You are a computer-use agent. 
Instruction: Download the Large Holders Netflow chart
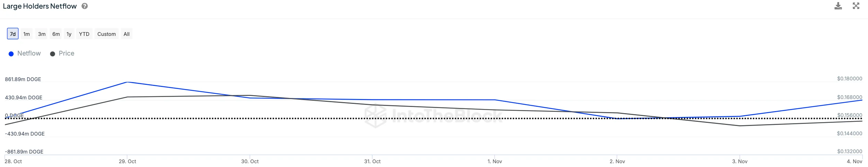tap(838, 6)
